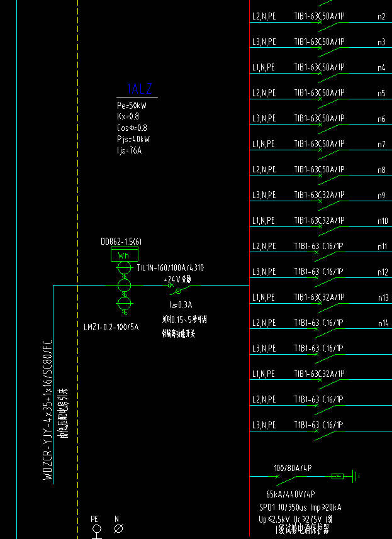Select the blue 1ALZ panel title
The image size is (392, 539).
pyautogui.click(x=140, y=89)
